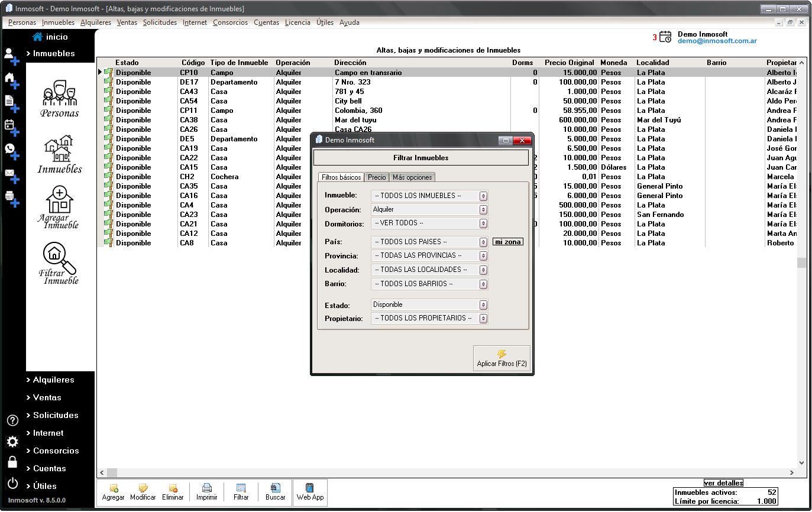Open the Alquileres menu in menu bar
The width and height of the screenshot is (812, 512).
[96, 22]
